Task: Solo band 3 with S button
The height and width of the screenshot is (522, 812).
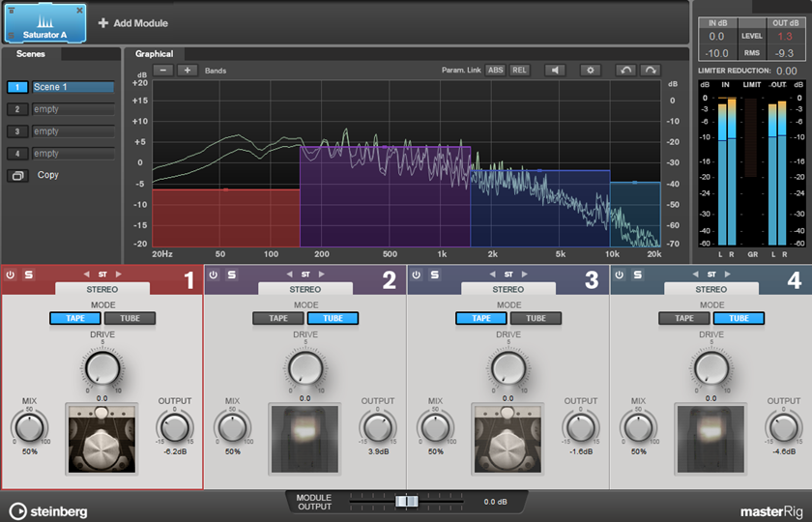Action: (x=435, y=275)
